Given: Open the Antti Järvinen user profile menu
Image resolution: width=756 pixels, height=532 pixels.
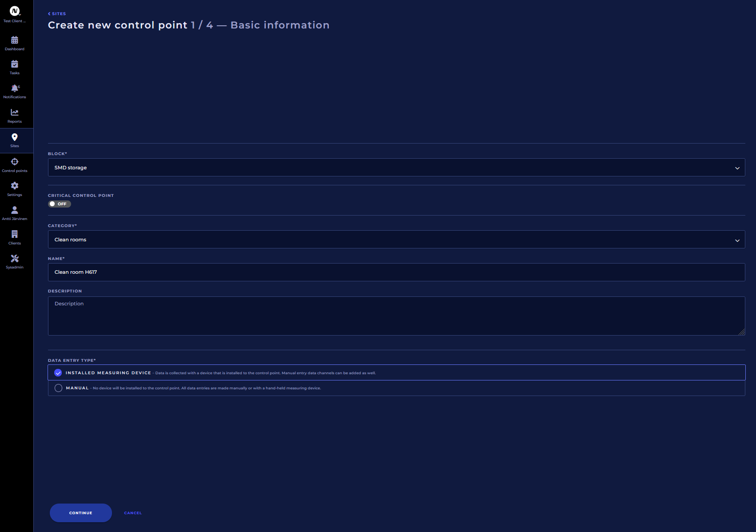Looking at the screenshot, I should point(15,210).
